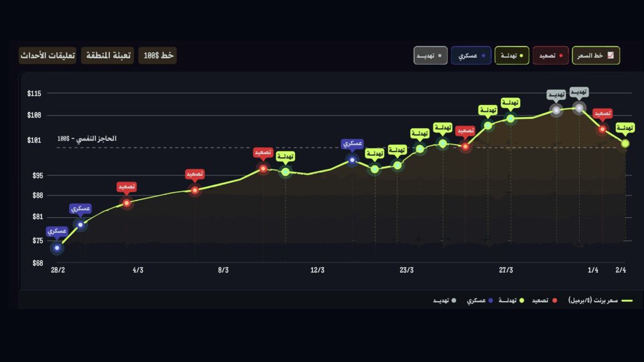Viewport: 644px width, 362px height.
Task: Click تصعيد entry in bottom legend
Action: pyautogui.click(x=545, y=300)
